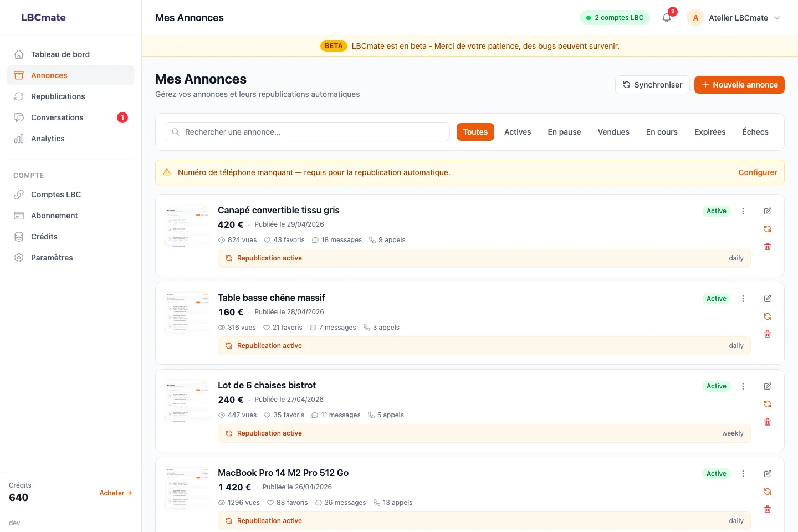Expand the Atelier LBCmate account menu
The width and height of the screenshot is (798, 532).
click(x=734, y=18)
